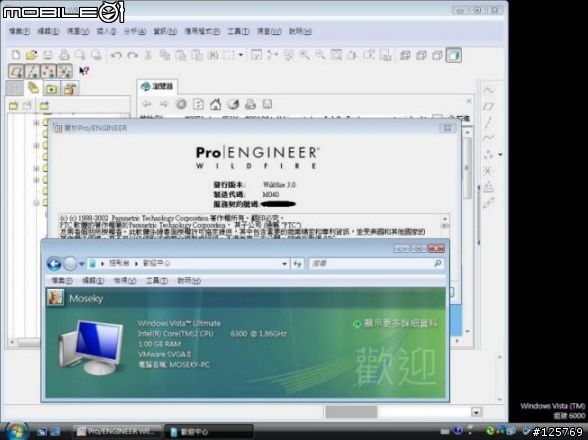Click Welcome Center search field
The height and width of the screenshot is (440, 588).
(376, 264)
